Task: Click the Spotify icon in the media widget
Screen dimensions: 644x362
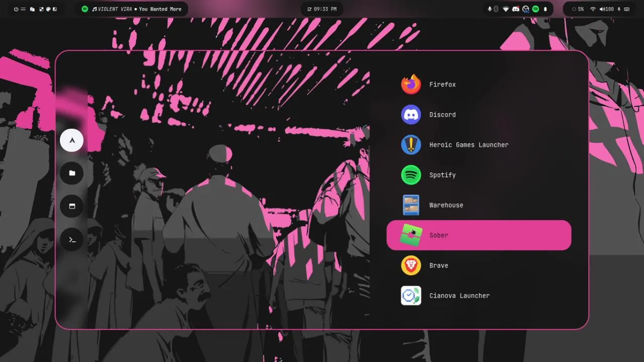Action: (x=85, y=9)
